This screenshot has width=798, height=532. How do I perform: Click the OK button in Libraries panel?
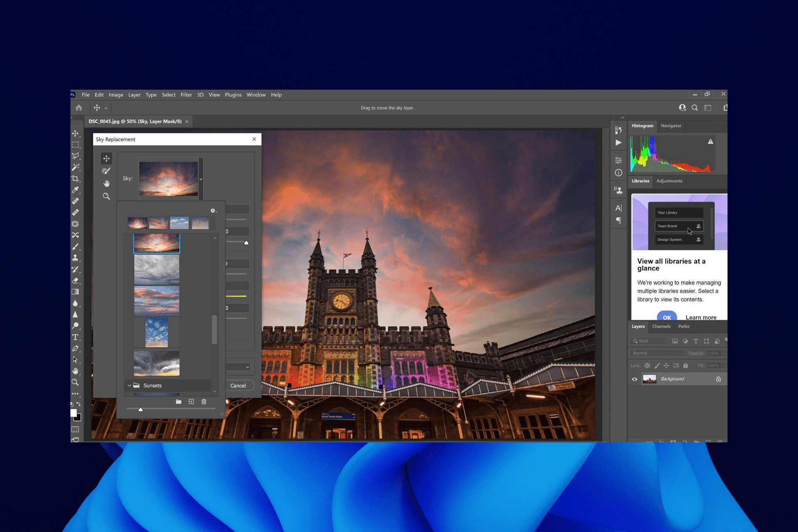(666, 317)
